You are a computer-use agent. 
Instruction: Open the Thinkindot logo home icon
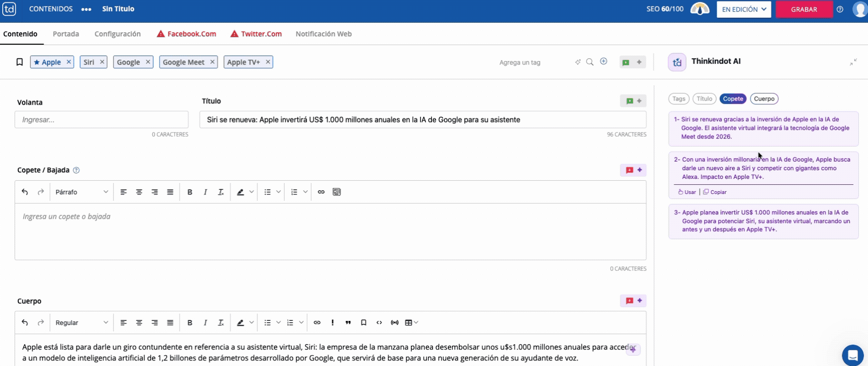click(x=9, y=9)
